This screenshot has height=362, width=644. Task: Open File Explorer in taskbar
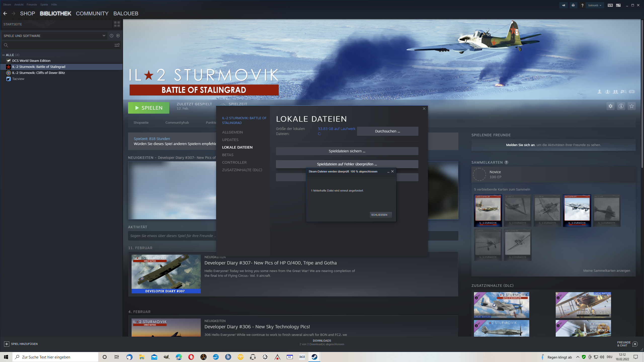pos(142,357)
